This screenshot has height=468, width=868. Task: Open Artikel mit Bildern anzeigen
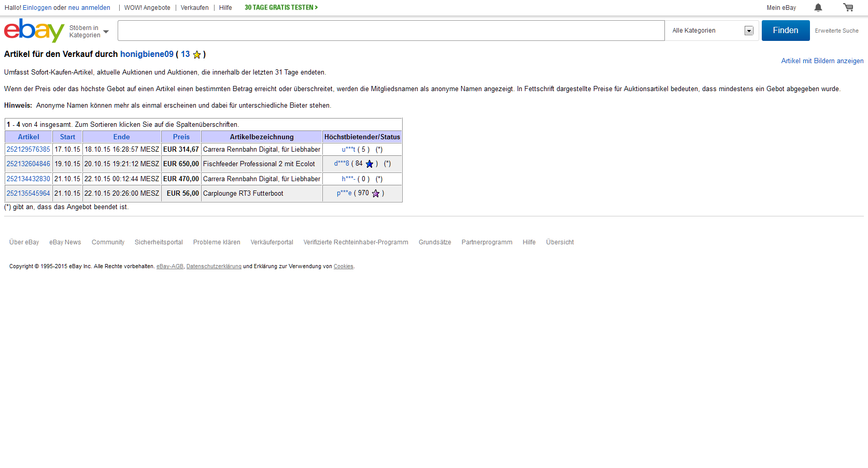click(x=822, y=61)
